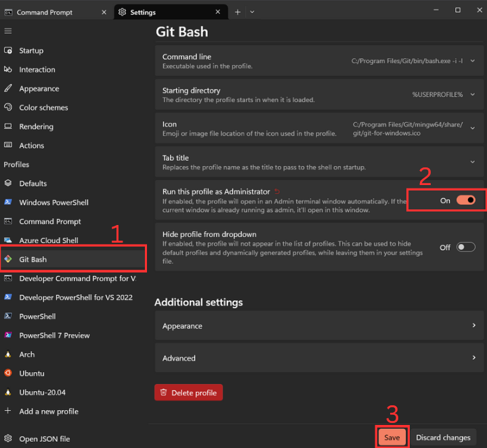Open Startup settings page
The width and height of the screenshot is (487, 448).
[73, 50]
